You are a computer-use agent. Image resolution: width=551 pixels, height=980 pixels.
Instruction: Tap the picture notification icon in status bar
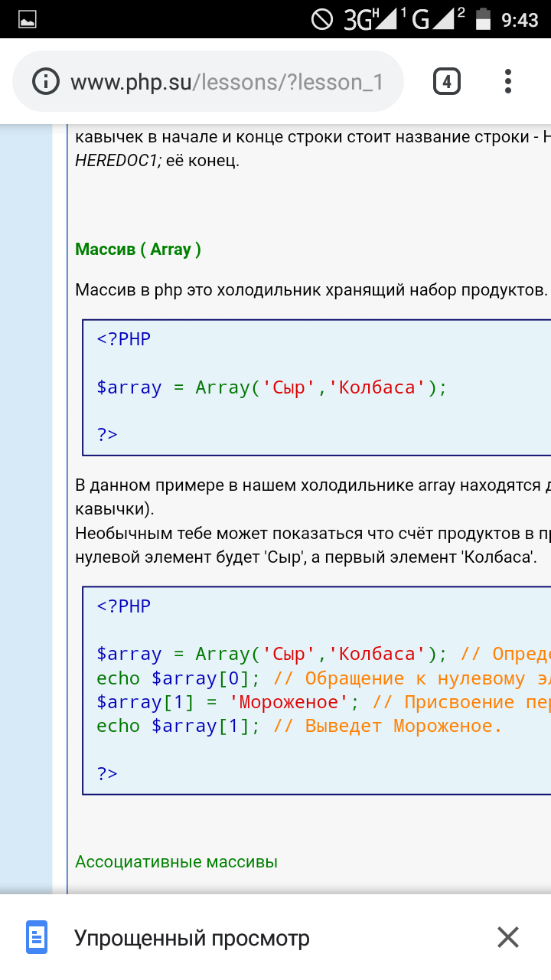(x=28, y=20)
